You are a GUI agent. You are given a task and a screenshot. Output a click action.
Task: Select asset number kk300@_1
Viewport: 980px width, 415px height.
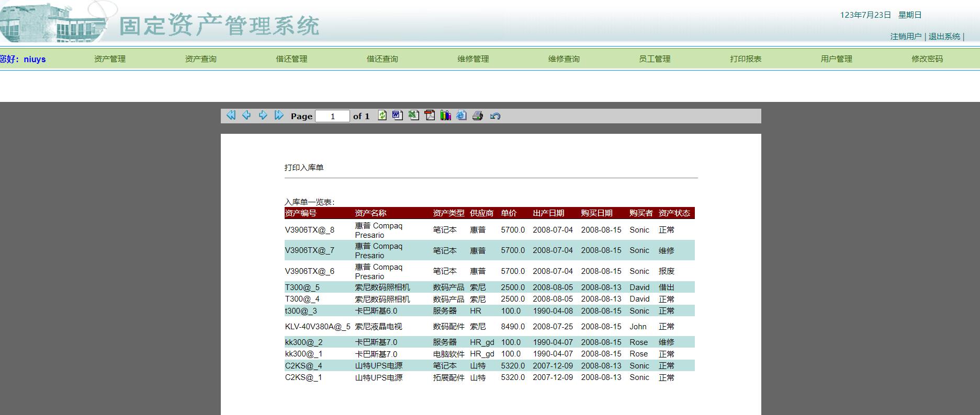[x=304, y=354]
